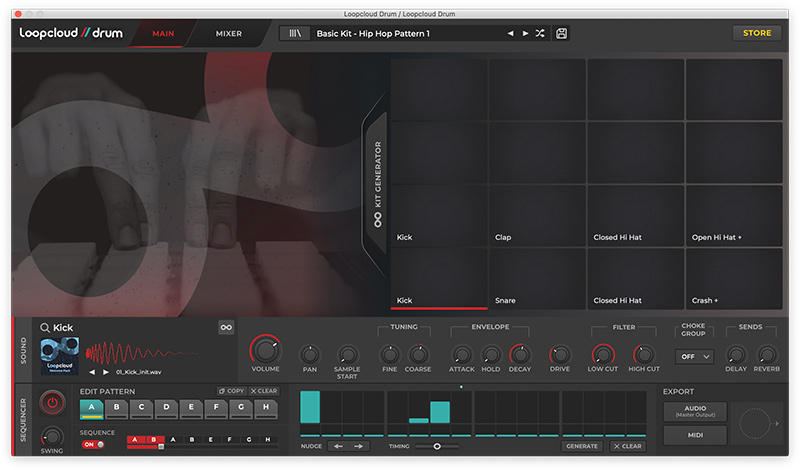Load the previous kit preset arrow

click(x=510, y=34)
